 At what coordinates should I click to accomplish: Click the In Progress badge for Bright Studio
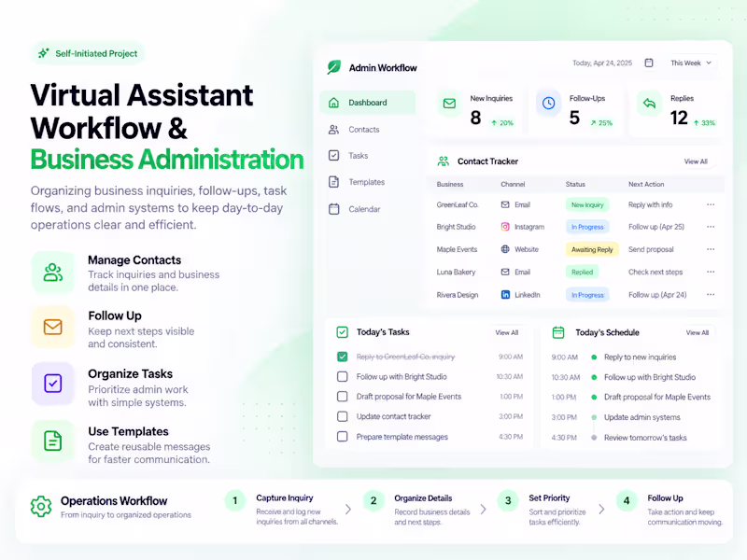(587, 227)
